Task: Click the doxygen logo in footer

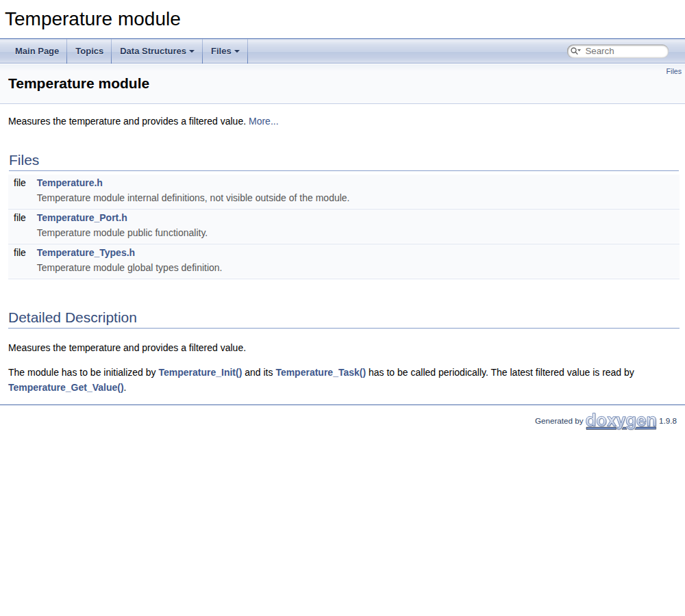Action: click(621, 421)
